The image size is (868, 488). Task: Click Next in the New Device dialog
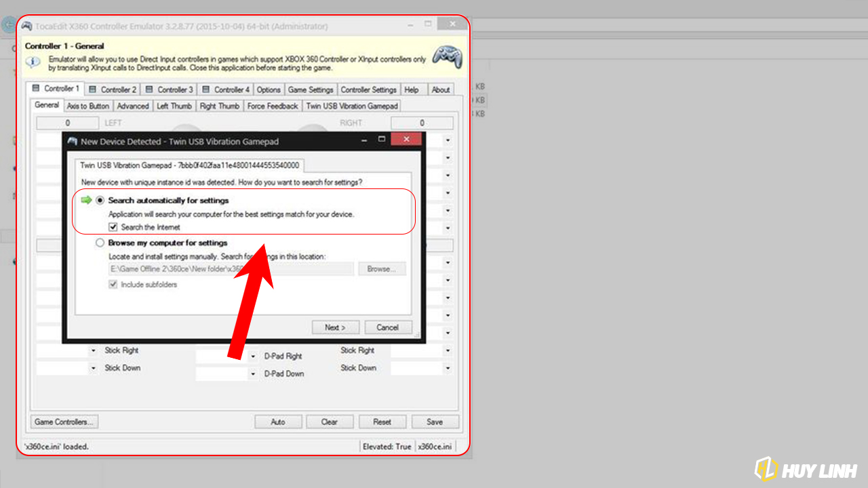[x=335, y=327]
